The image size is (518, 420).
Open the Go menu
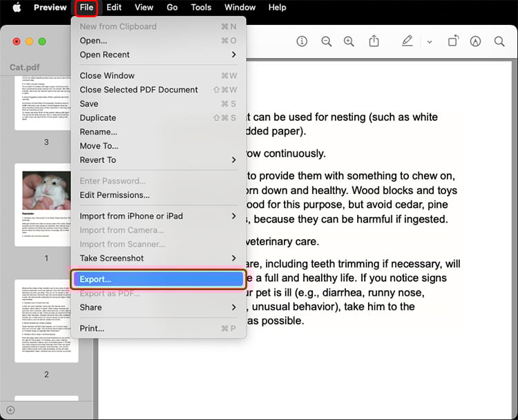coord(172,8)
